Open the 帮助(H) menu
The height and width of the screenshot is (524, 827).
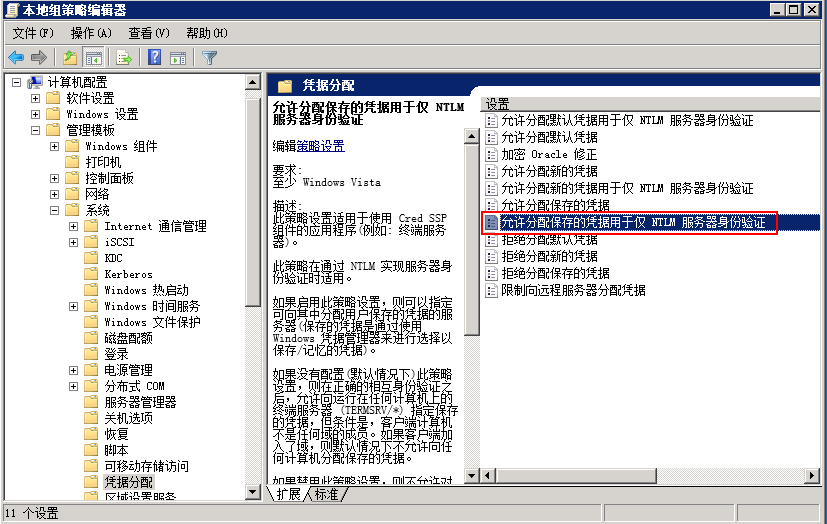point(207,33)
